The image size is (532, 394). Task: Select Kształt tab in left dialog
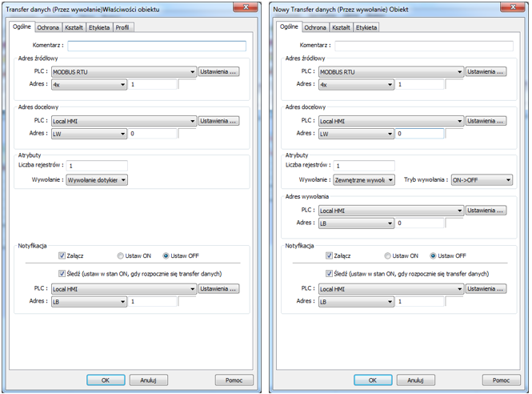[x=74, y=27]
